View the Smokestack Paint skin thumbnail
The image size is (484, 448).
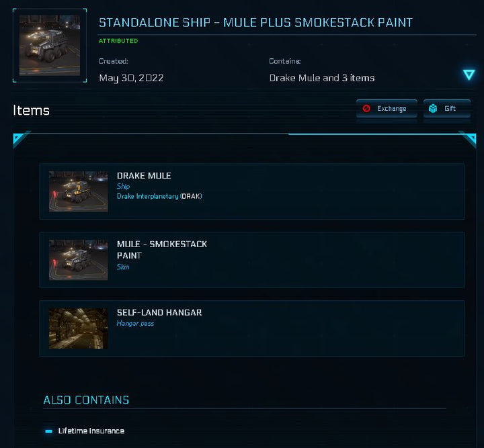78,260
